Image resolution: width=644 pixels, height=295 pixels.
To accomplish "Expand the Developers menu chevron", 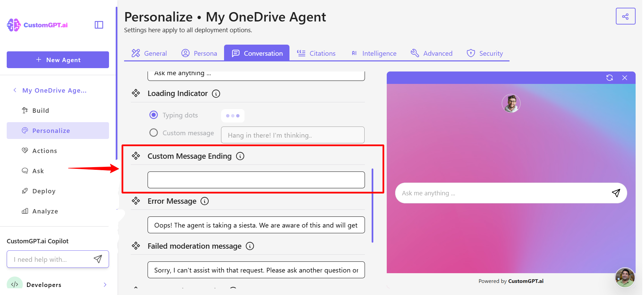I will pos(105,285).
